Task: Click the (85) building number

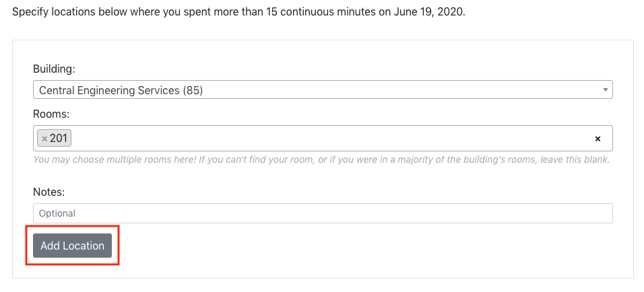Action: click(193, 90)
